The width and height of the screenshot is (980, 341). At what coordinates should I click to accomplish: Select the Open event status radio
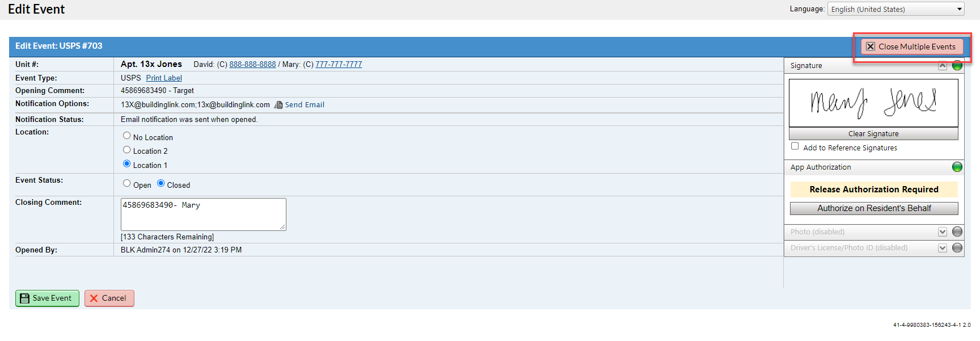pyautogui.click(x=126, y=183)
